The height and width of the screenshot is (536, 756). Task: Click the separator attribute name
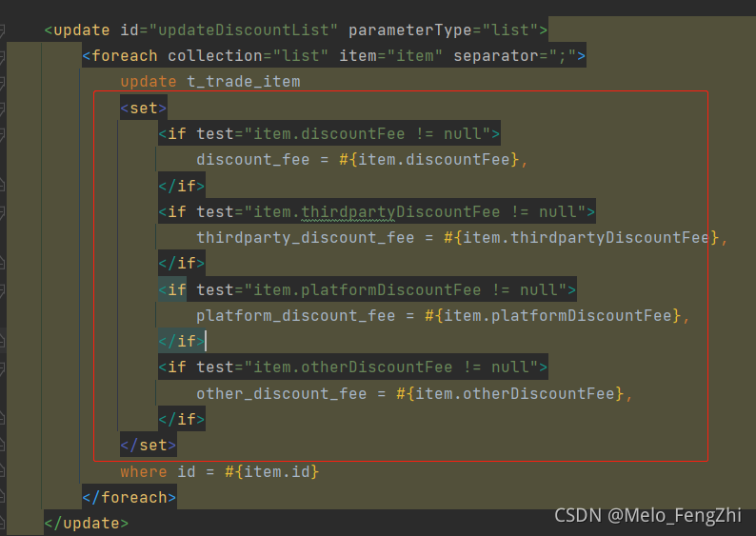tap(496, 56)
